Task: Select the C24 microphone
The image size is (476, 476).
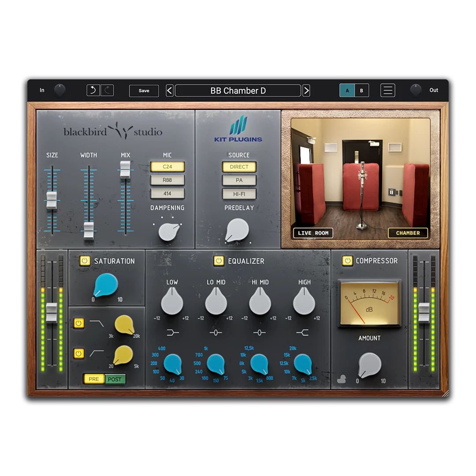Action: [x=167, y=167]
